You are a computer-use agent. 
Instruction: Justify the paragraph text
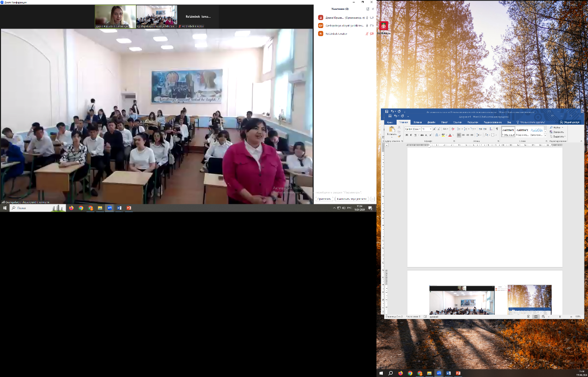click(x=473, y=135)
